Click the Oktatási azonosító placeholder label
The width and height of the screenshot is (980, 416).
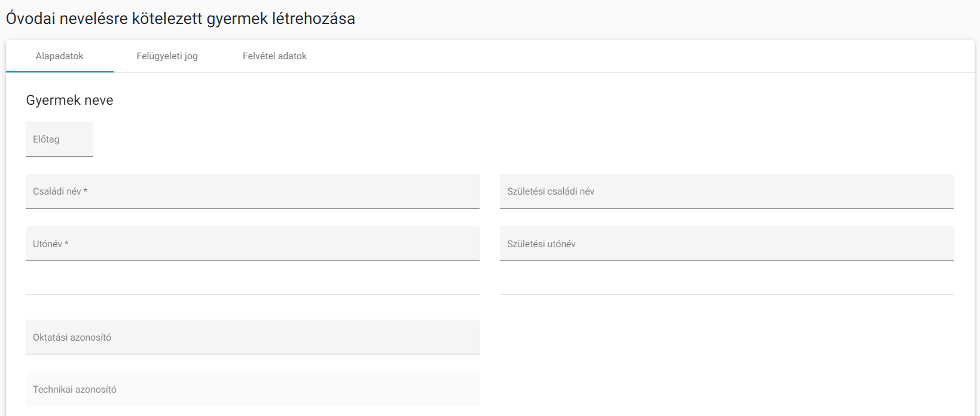click(72, 338)
